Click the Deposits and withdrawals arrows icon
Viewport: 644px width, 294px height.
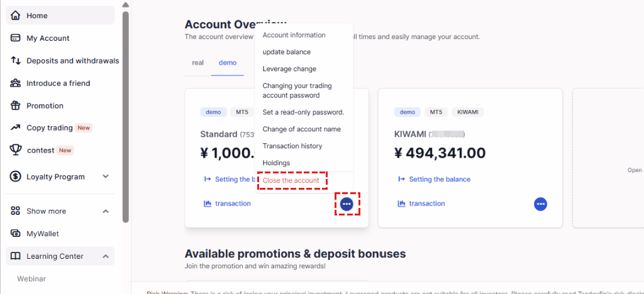15,61
